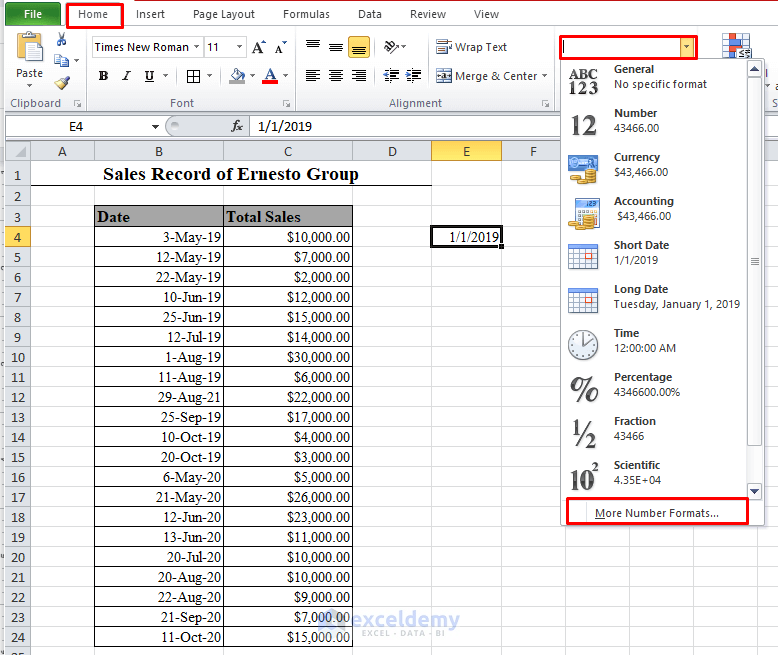Click Conditional Formatting icon
This screenshot has height=655, width=778.
tap(736, 46)
